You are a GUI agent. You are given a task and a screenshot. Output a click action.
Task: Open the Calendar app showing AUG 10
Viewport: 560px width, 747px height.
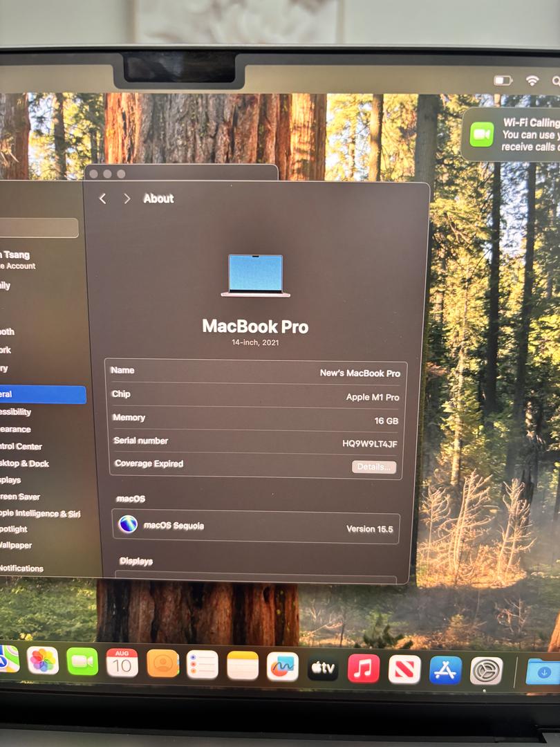(x=122, y=662)
